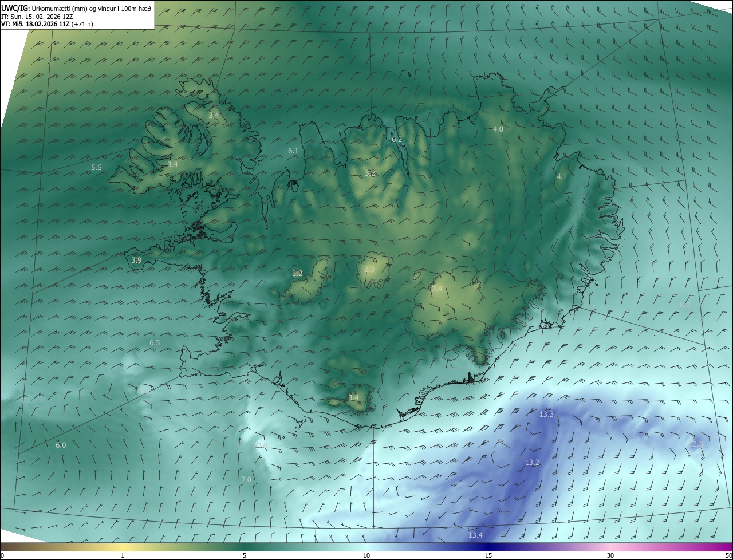Click the 4.0 value label on the map
Screen dimensions: 733x560
pyautogui.click(x=498, y=129)
